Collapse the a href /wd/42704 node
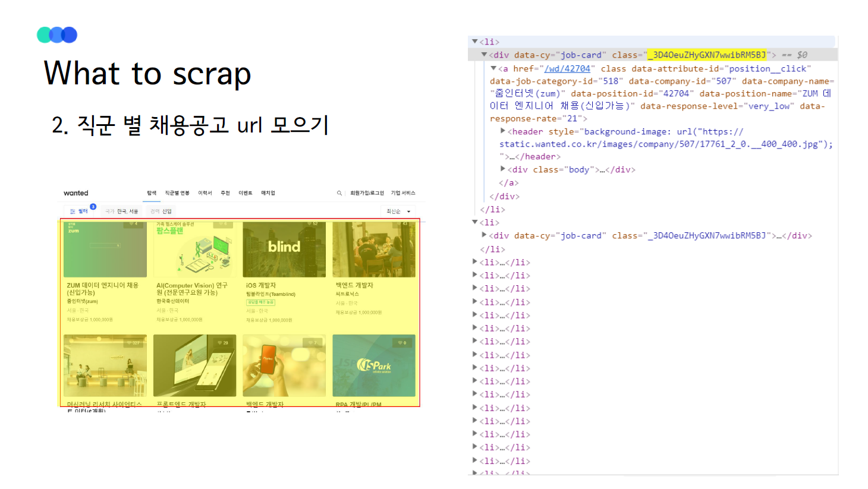The width and height of the screenshot is (868, 489). (493, 68)
